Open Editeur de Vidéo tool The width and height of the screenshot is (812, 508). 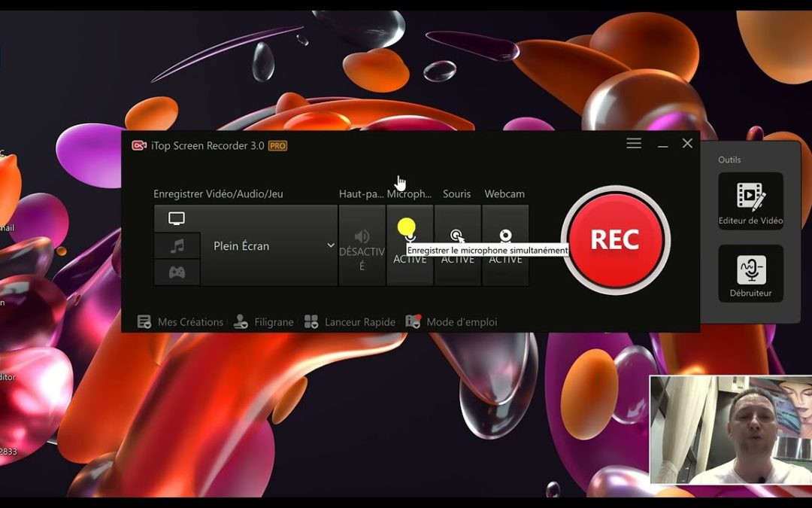(750, 201)
